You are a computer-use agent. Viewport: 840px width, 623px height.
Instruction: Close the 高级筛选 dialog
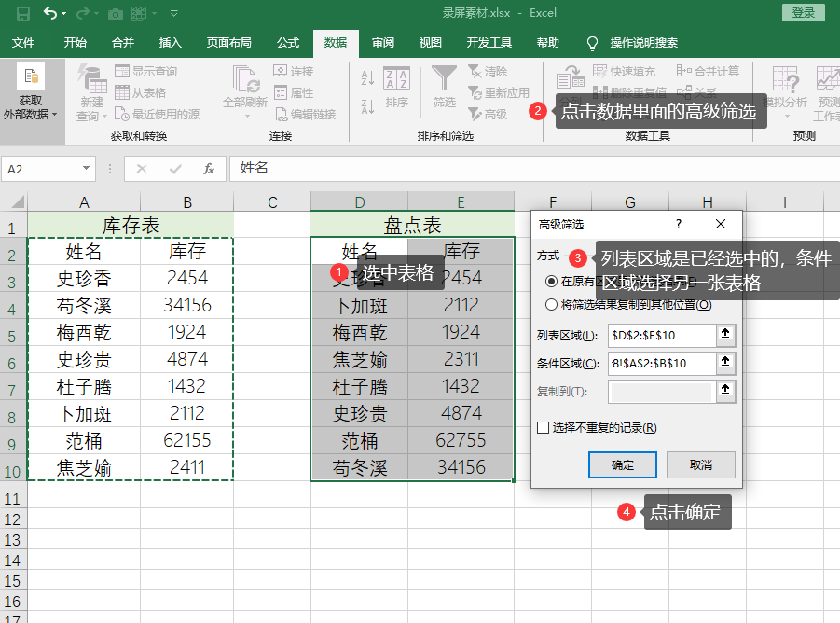tap(721, 224)
